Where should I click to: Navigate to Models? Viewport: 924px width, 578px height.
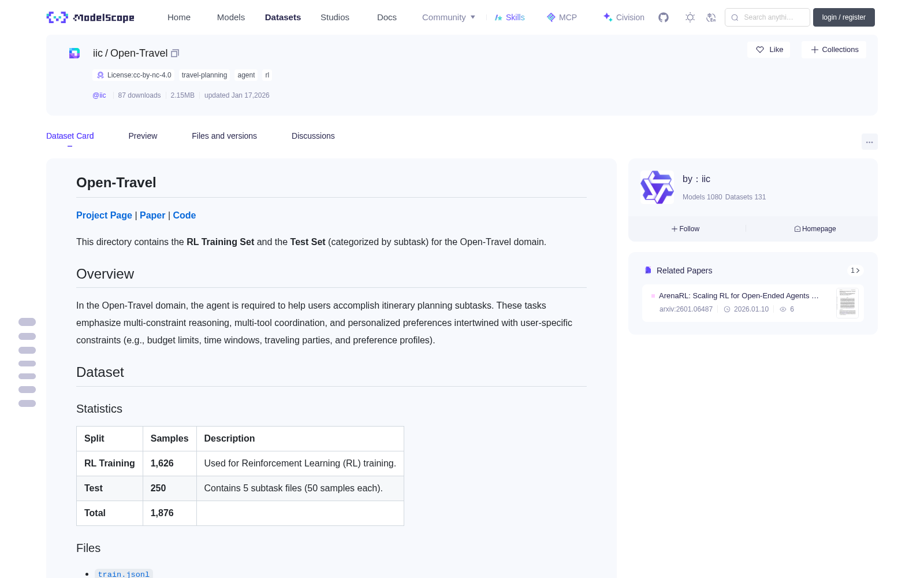pos(231,17)
